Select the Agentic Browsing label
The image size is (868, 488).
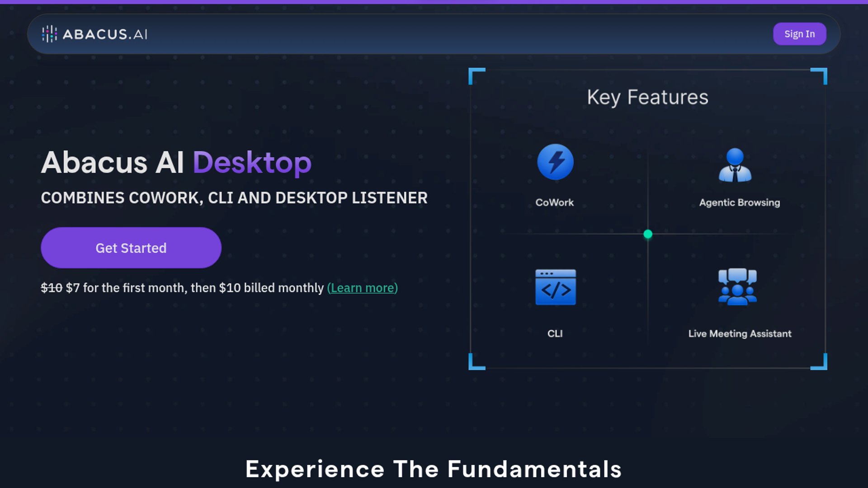[x=739, y=202]
